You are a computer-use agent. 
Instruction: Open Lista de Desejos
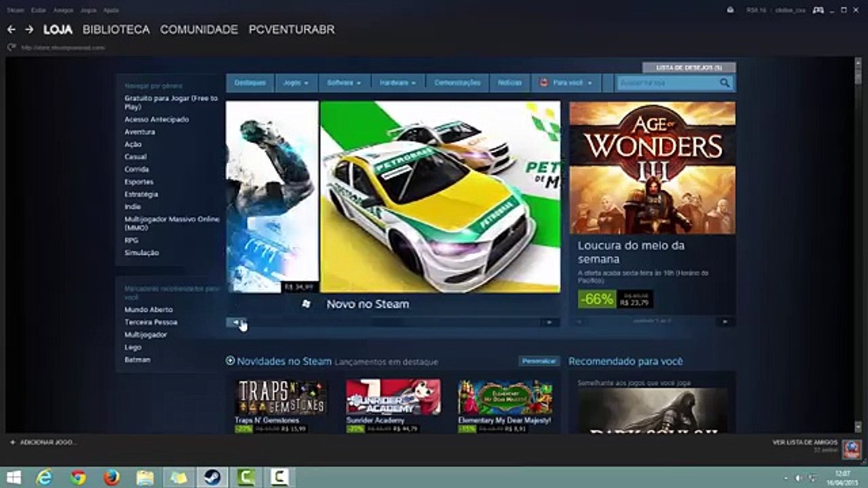[689, 68]
